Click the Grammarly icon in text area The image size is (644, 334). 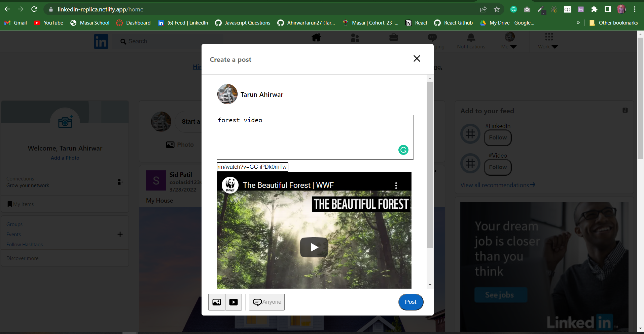403,150
